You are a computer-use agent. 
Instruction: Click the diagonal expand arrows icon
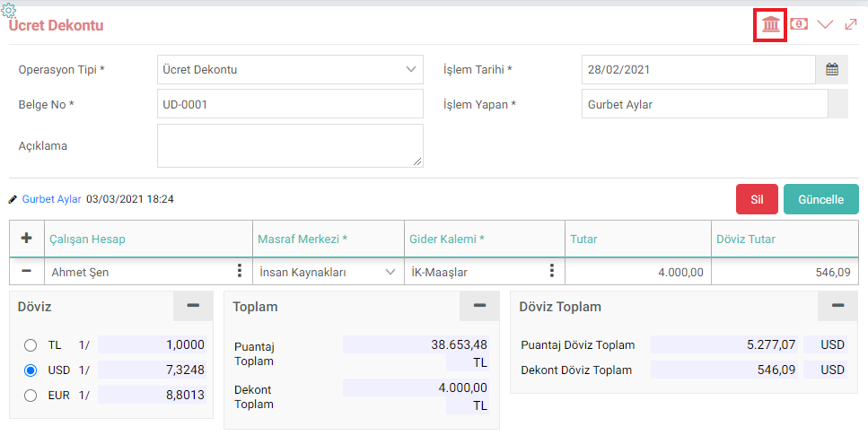tap(850, 24)
